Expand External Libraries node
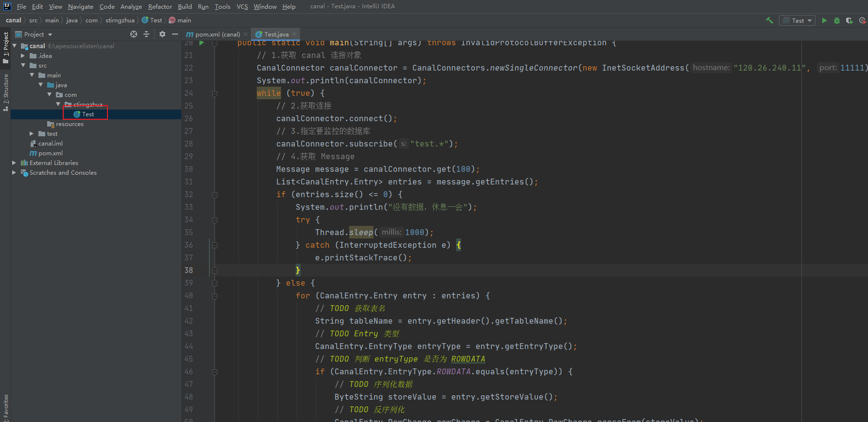868x422 pixels. pos(14,163)
